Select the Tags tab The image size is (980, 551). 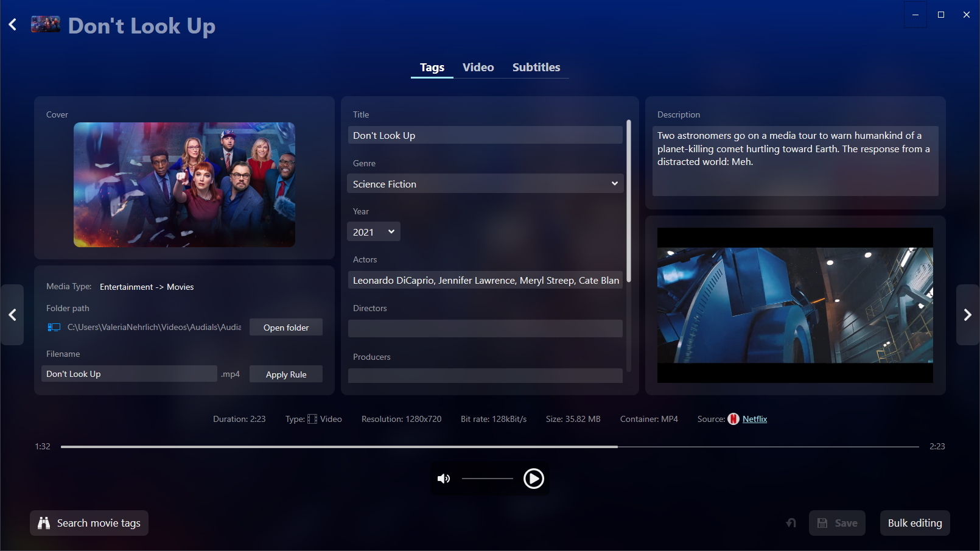[432, 68]
